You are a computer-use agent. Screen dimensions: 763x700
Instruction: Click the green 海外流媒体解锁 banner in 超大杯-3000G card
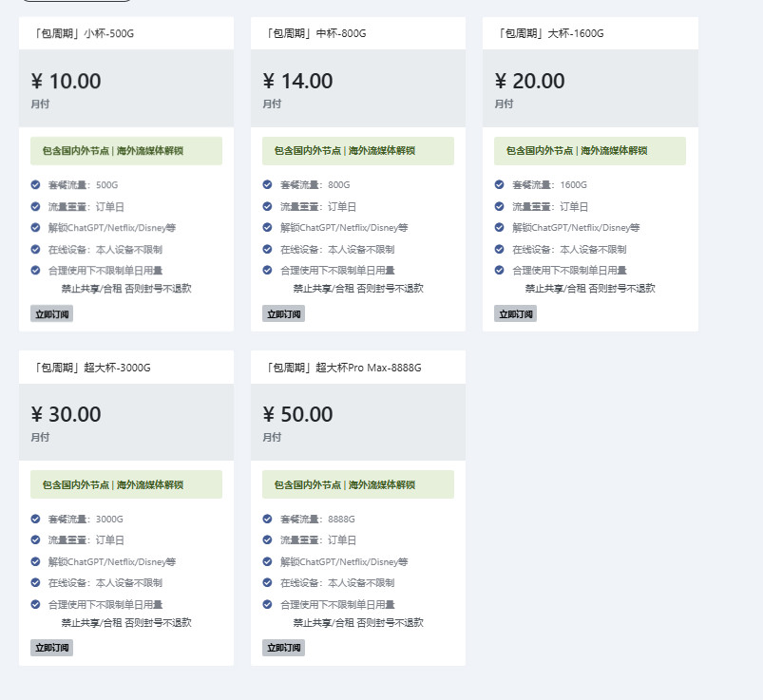[x=126, y=484]
